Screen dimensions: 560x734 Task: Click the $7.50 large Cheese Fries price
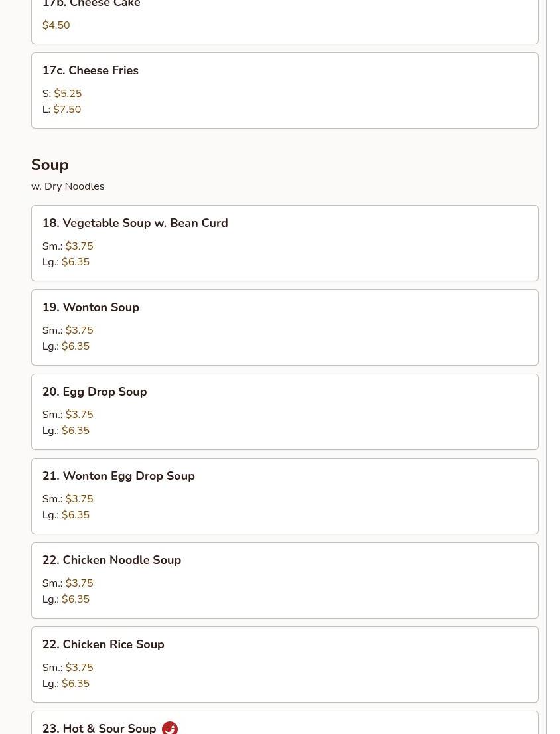(x=67, y=110)
